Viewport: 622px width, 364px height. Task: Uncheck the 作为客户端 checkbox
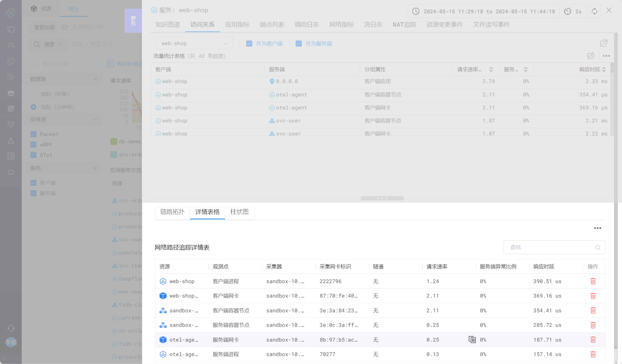click(249, 44)
